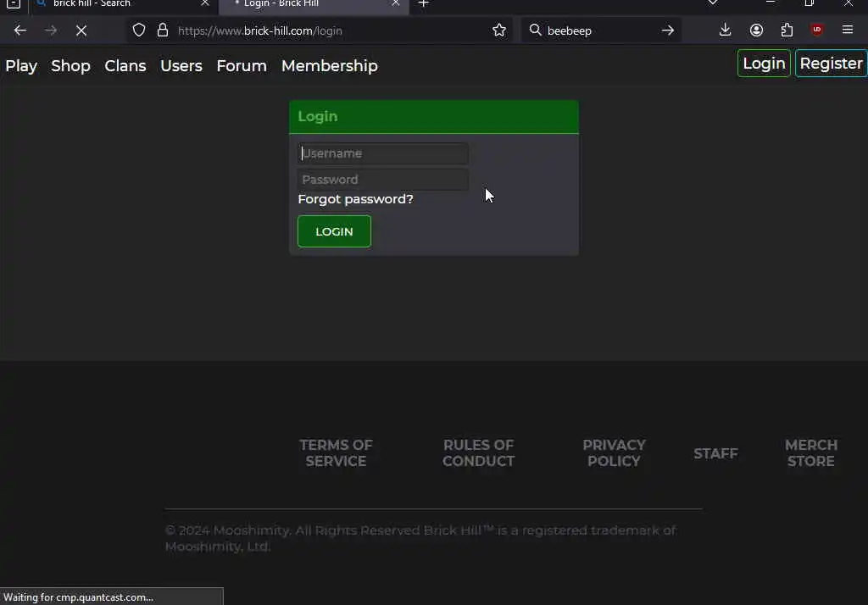Image resolution: width=868 pixels, height=605 pixels.
Task: Focus the Username input field
Action: 382,153
